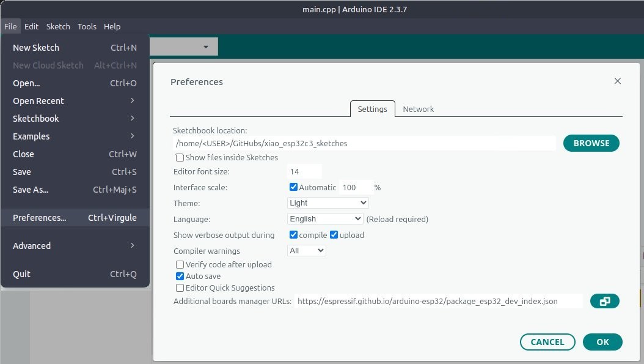Enable Verify code after upload

point(180,264)
